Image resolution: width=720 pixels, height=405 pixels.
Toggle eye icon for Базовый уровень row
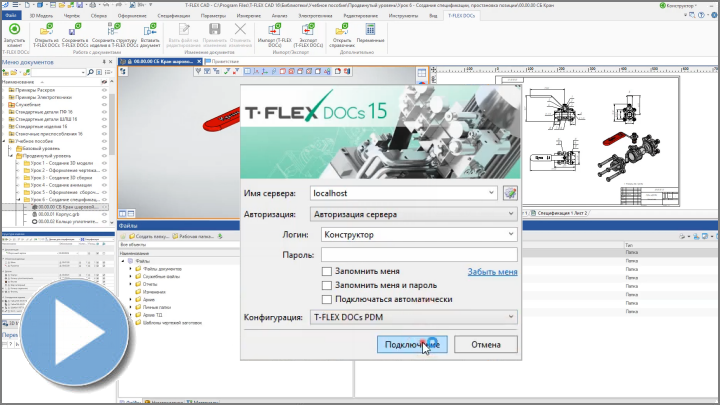tap(104, 148)
